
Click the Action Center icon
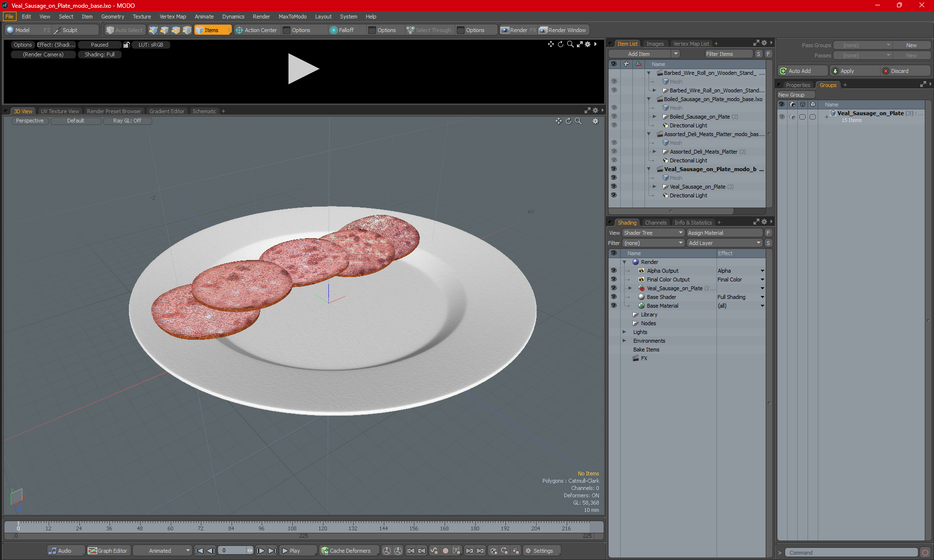239,30
